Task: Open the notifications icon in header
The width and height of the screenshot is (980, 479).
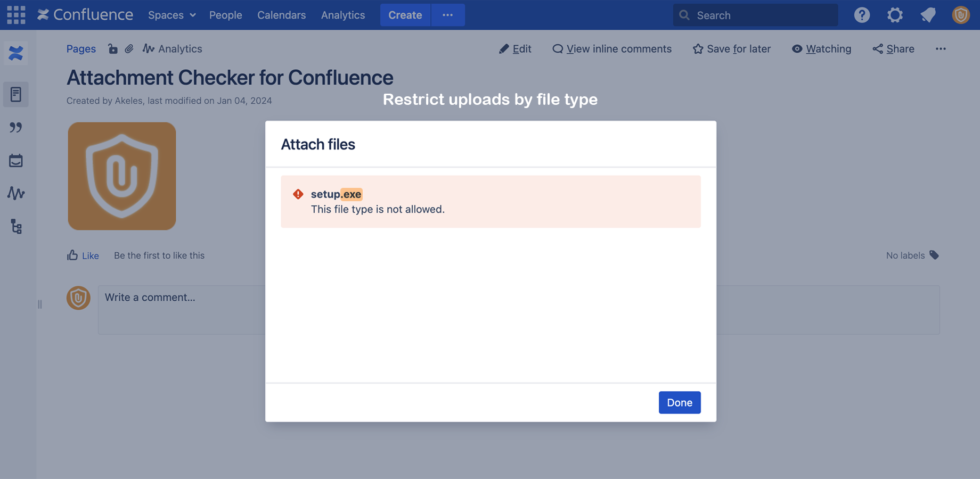Action: click(928, 15)
